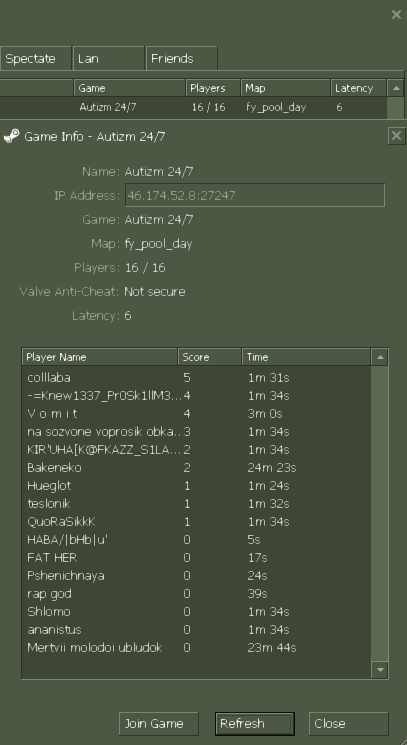Click the player list scroll-down arrow

(x=379, y=670)
